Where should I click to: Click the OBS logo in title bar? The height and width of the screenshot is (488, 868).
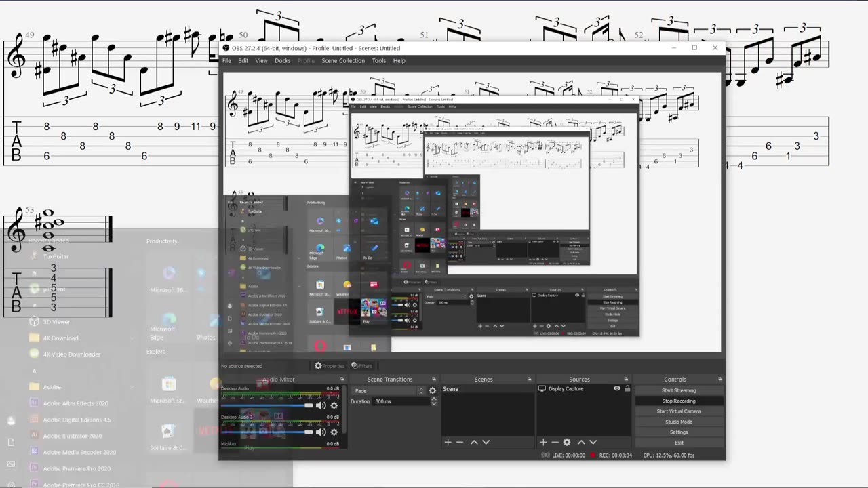pos(226,48)
